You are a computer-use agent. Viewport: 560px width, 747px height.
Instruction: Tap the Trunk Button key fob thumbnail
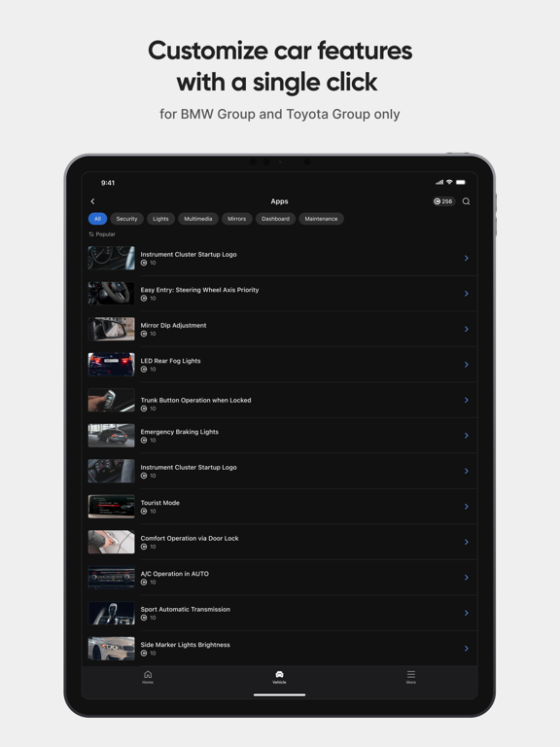112,400
